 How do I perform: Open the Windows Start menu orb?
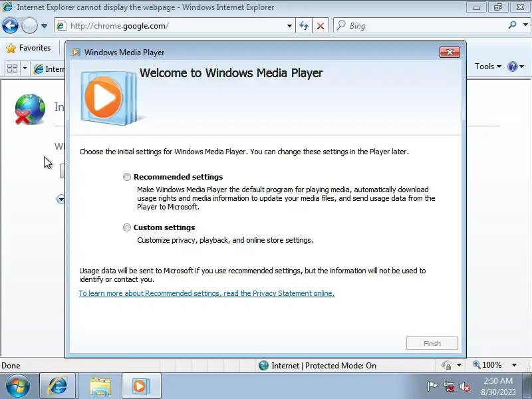(x=18, y=386)
